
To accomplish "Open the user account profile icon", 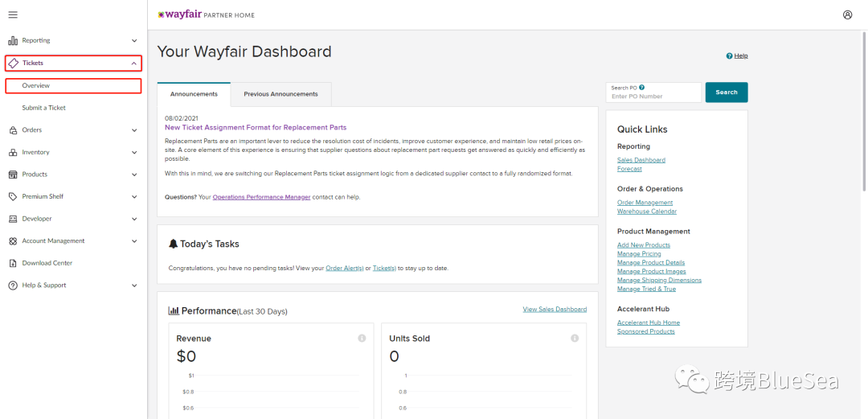I will click(848, 15).
